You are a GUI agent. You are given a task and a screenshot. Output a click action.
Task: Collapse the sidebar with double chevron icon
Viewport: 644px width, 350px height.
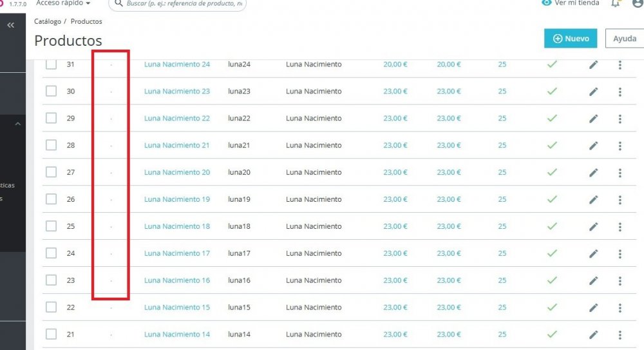point(11,25)
